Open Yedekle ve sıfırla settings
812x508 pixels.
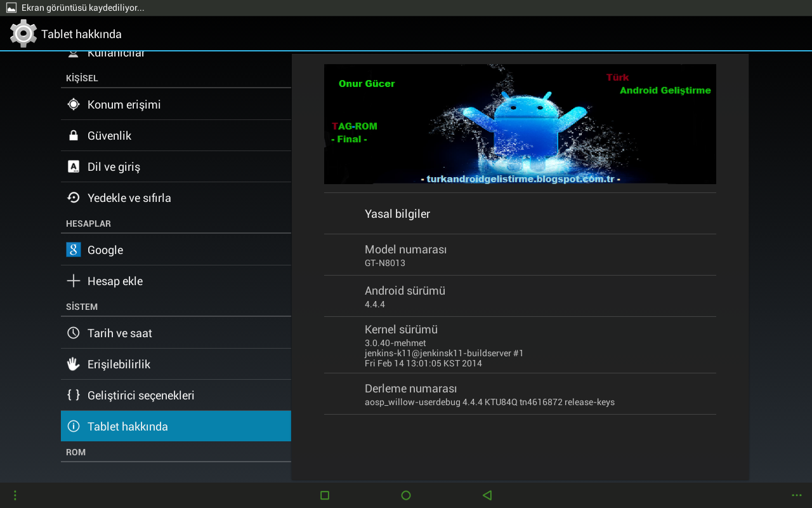pos(176,197)
